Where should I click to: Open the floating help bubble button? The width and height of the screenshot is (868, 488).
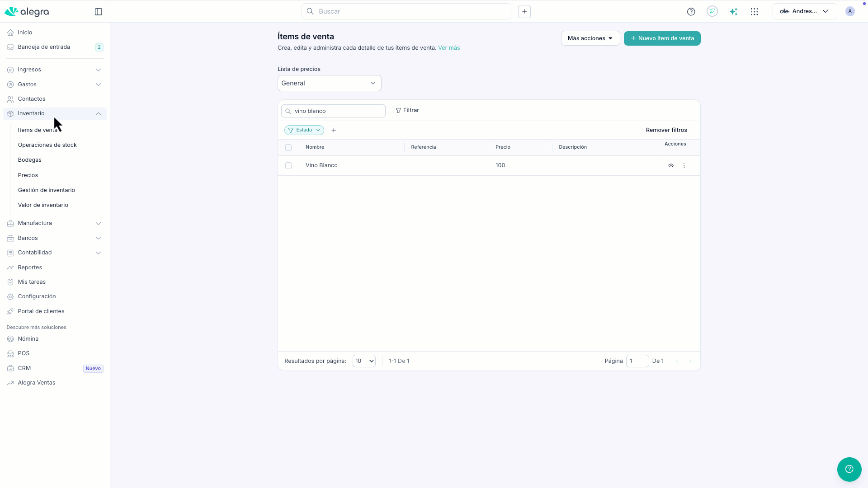pos(849,469)
